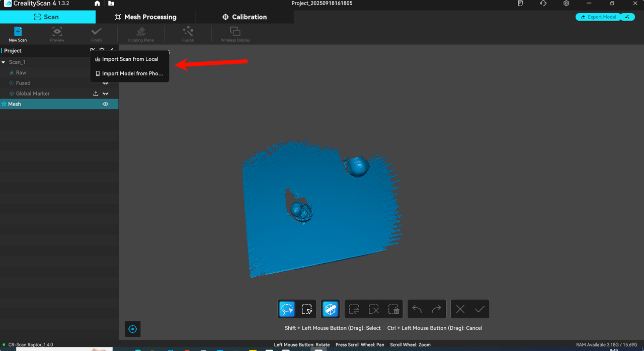
Task: Open Import Scan from Local
Action: 129,59
